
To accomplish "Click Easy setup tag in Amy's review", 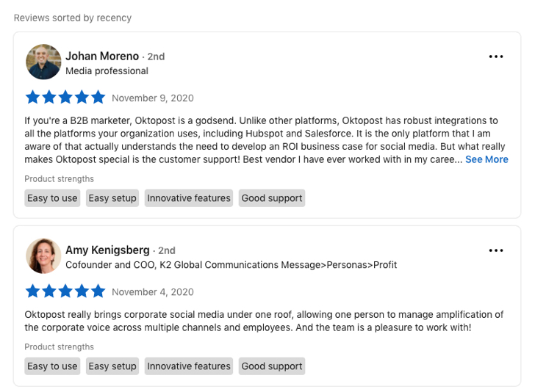I will 112,366.
